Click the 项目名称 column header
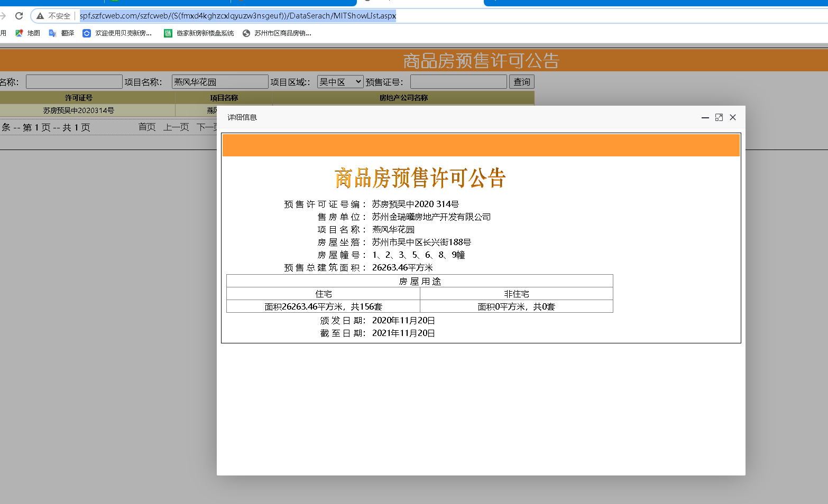Viewport: 828px width, 504px height. click(x=224, y=98)
